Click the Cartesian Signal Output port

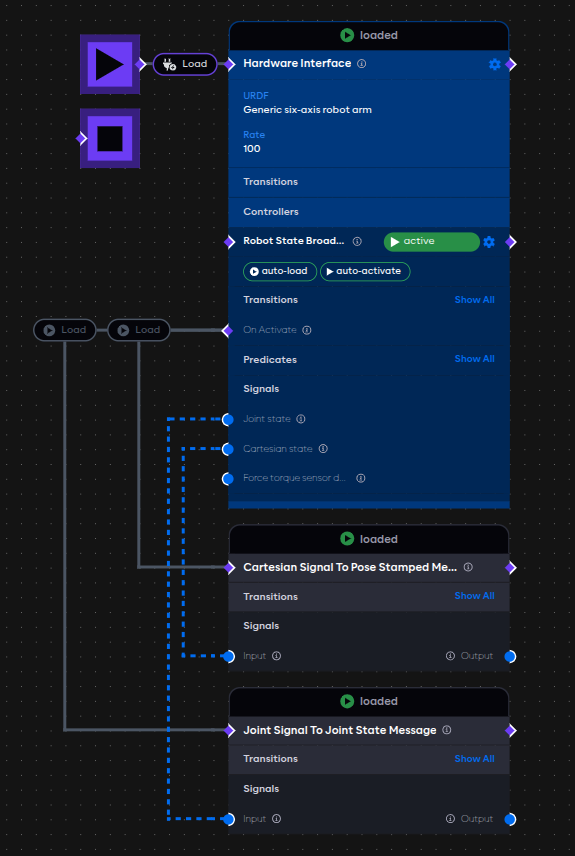[x=510, y=656]
